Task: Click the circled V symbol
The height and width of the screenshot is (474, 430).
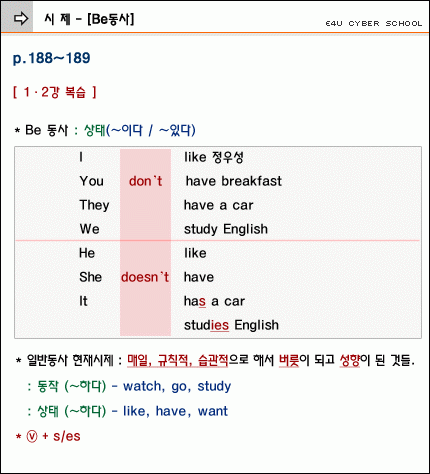Action: (32, 436)
